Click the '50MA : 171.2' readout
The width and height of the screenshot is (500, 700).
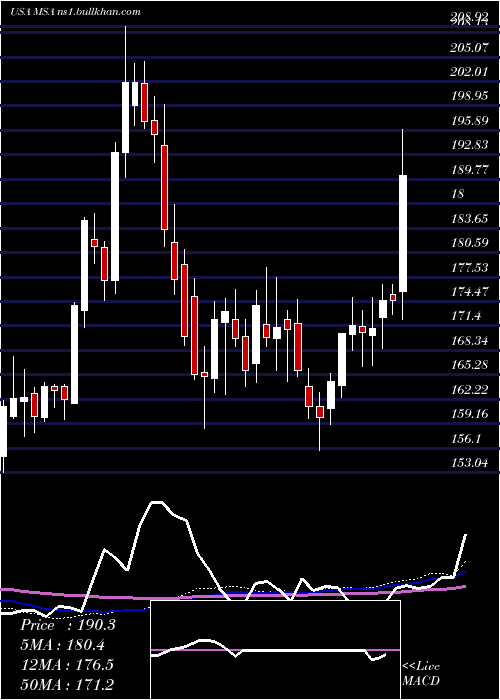(x=67, y=684)
